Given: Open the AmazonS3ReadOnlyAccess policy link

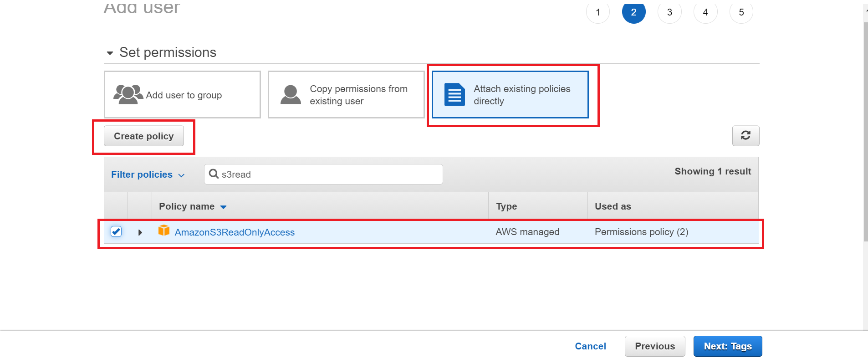Looking at the screenshot, I should [235, 232].
